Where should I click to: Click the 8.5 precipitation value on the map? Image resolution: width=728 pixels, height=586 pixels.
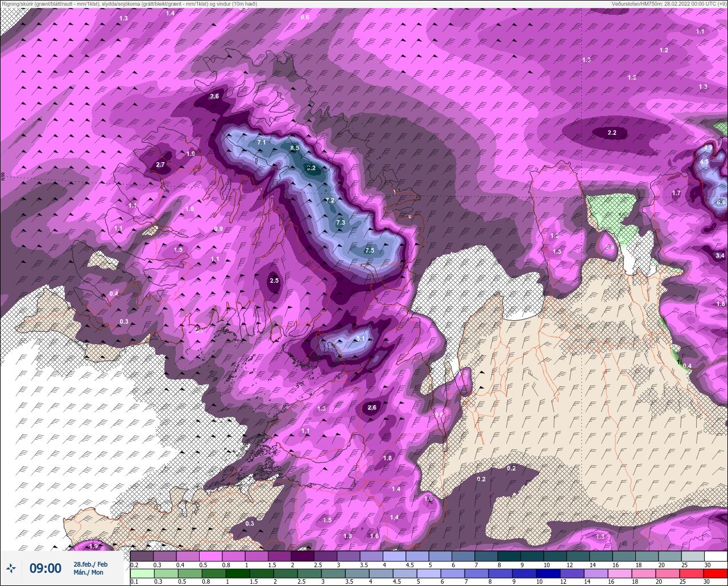[295, 148]
